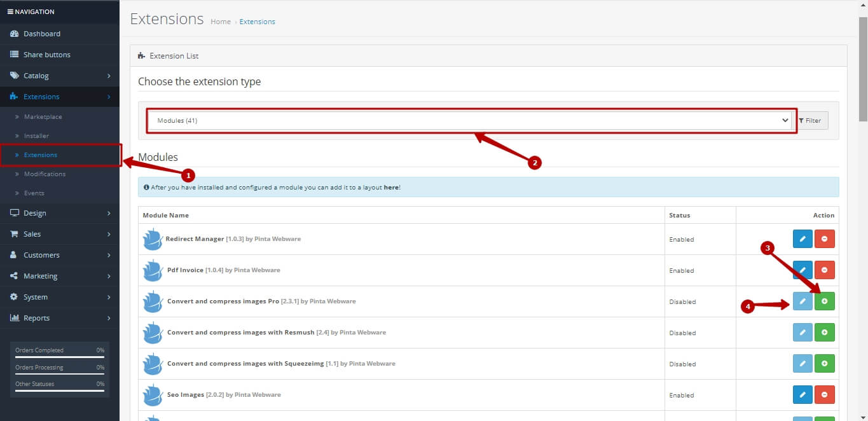Open Marketplace in Extensions submenu

pyautogui.click(x=43, y=117)
